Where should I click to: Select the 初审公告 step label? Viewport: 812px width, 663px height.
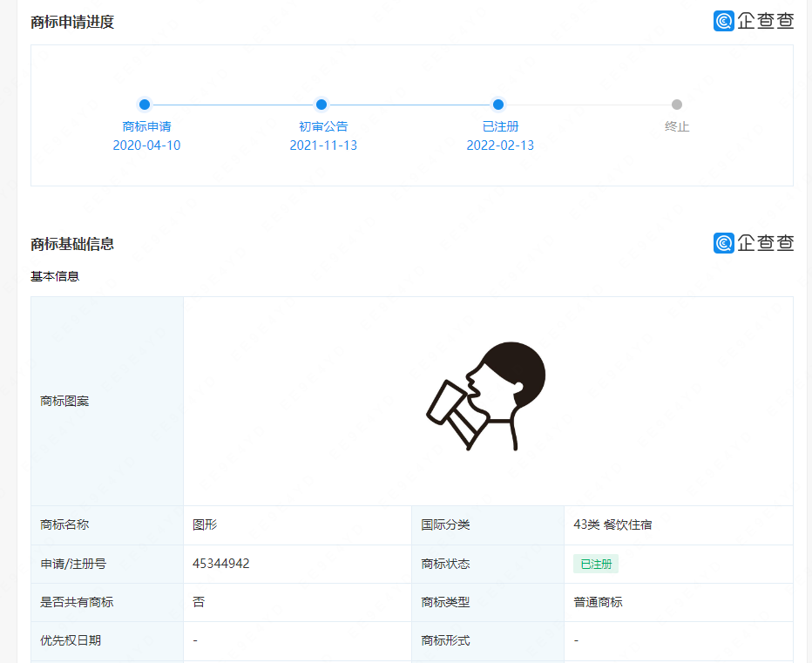tap(323, 126)
